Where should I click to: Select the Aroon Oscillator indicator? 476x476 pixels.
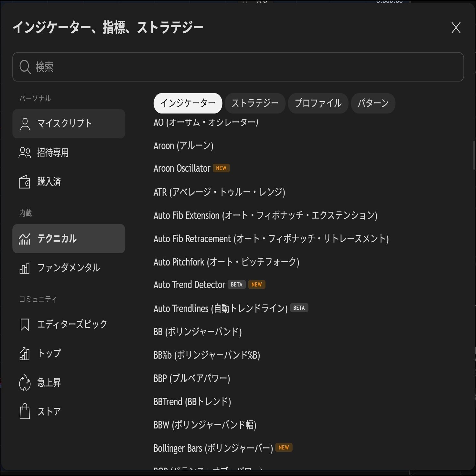(x=182, y=168)
